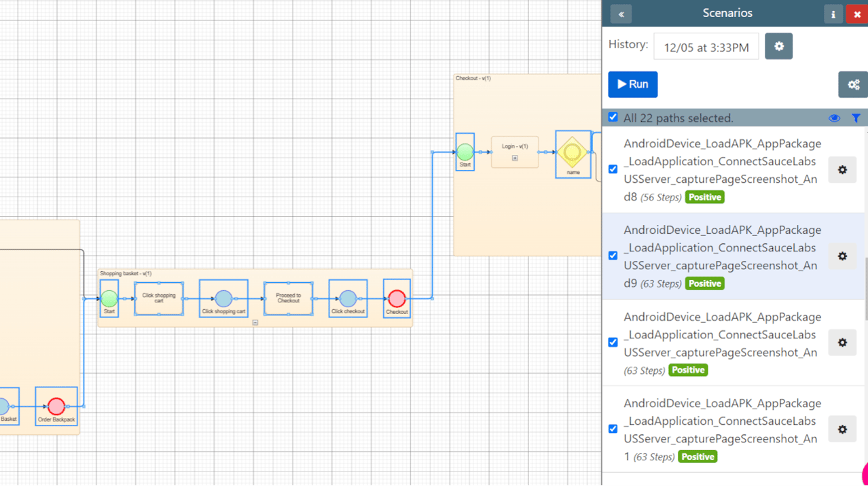Close the Scenarios panel
The width and height of the screenshot is (868, 488).
[856, 14]
